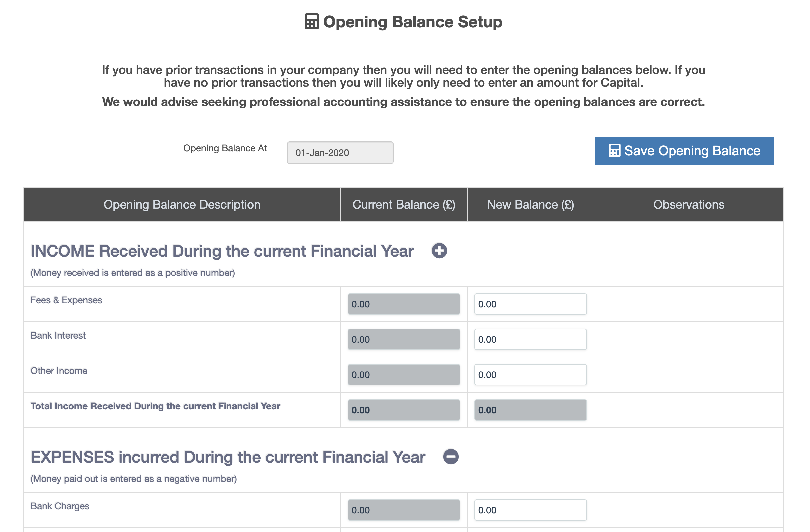Open the Opening Balance At date field
This screenshot has height=532, width=810.
(x=340, y=153)
